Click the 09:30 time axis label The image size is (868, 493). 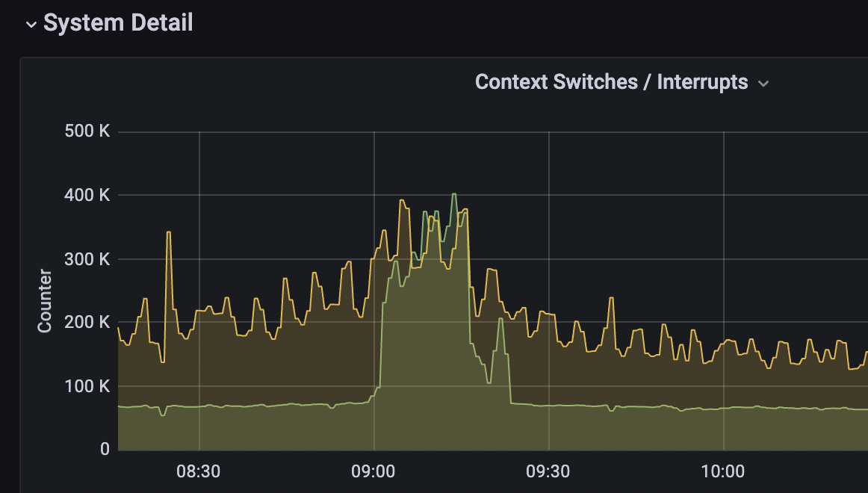pyautogui.click(x=548, y=472)
